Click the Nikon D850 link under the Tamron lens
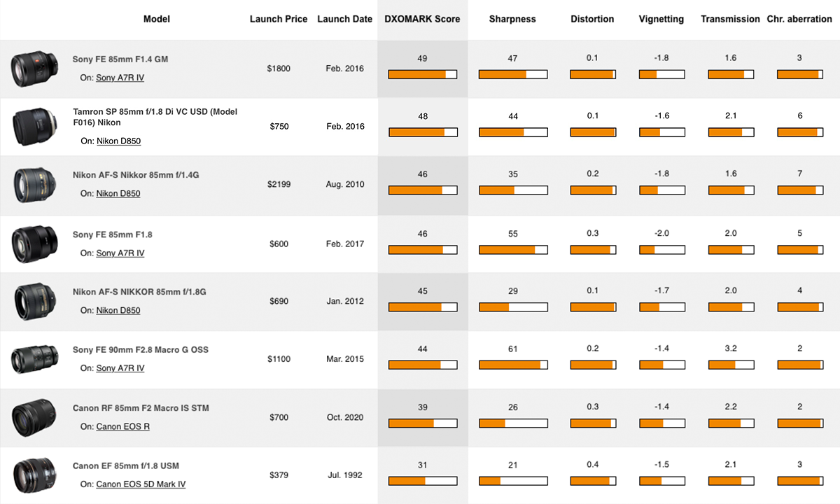This screenshot has width=840, height=504. [x=118, y=141]
